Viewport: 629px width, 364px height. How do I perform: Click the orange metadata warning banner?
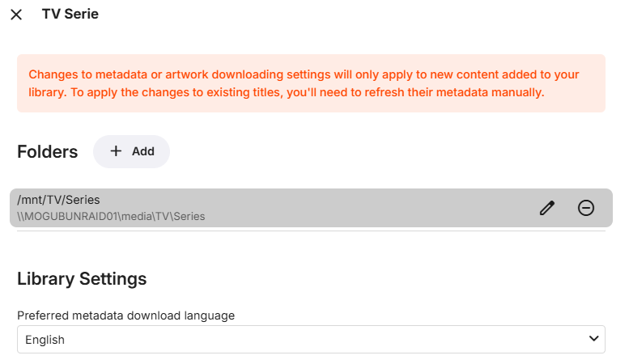(x=311, y=83)
